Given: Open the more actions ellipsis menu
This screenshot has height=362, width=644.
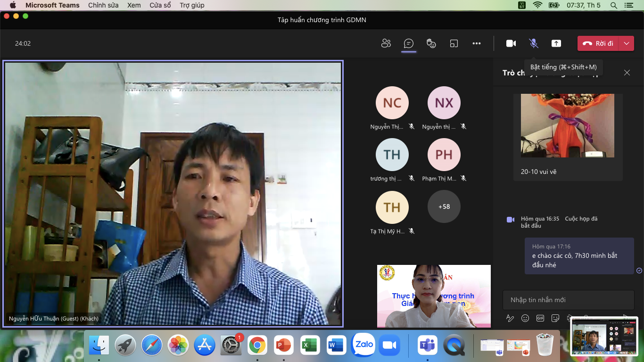Looking at the screenshot, I should (x=477, y=43).
